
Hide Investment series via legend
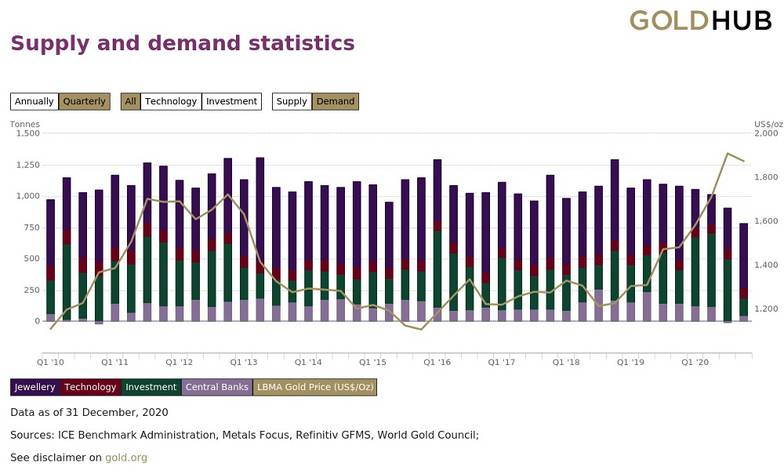tap(152, 387)
